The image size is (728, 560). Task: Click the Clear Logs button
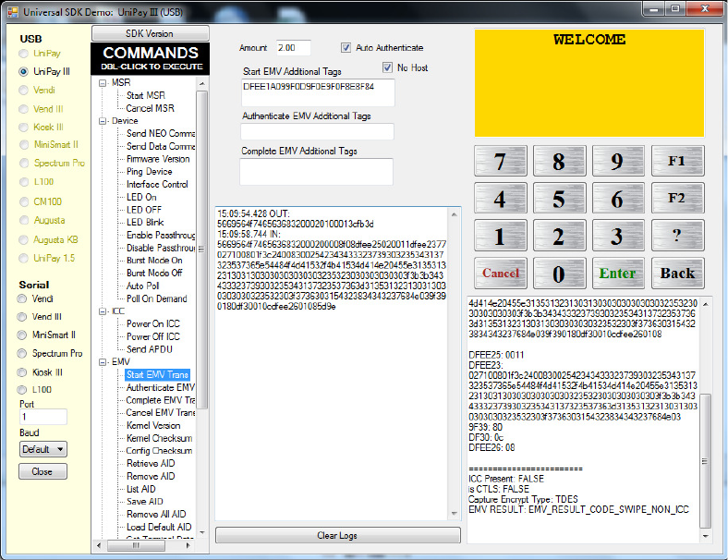click(x=337, y=535)
